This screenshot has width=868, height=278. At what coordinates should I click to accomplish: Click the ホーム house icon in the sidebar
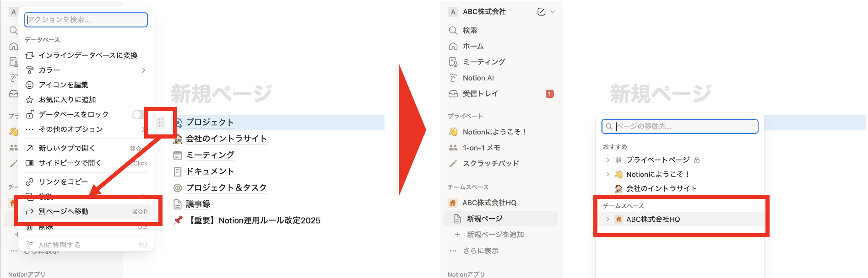pos(453,46)
